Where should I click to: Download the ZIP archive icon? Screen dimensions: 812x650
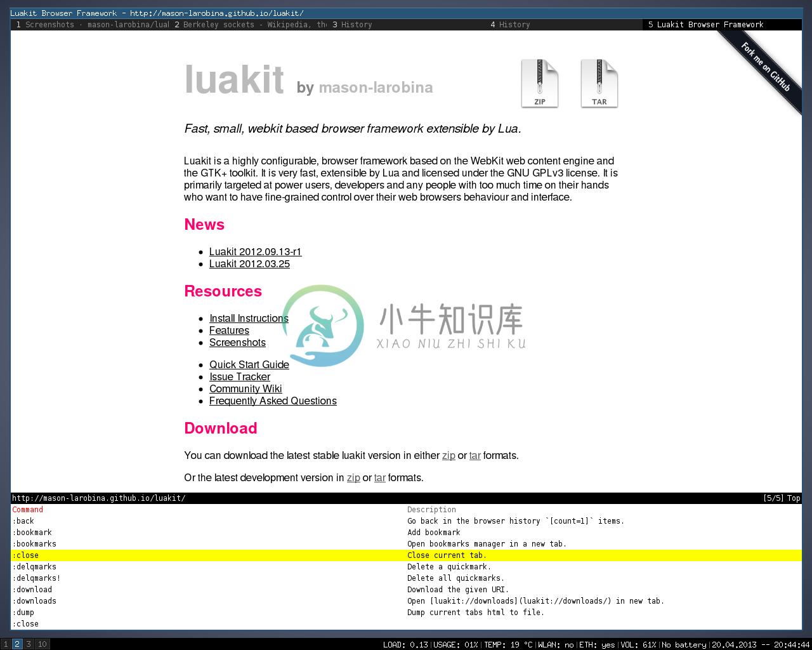(x=539, y=83)
